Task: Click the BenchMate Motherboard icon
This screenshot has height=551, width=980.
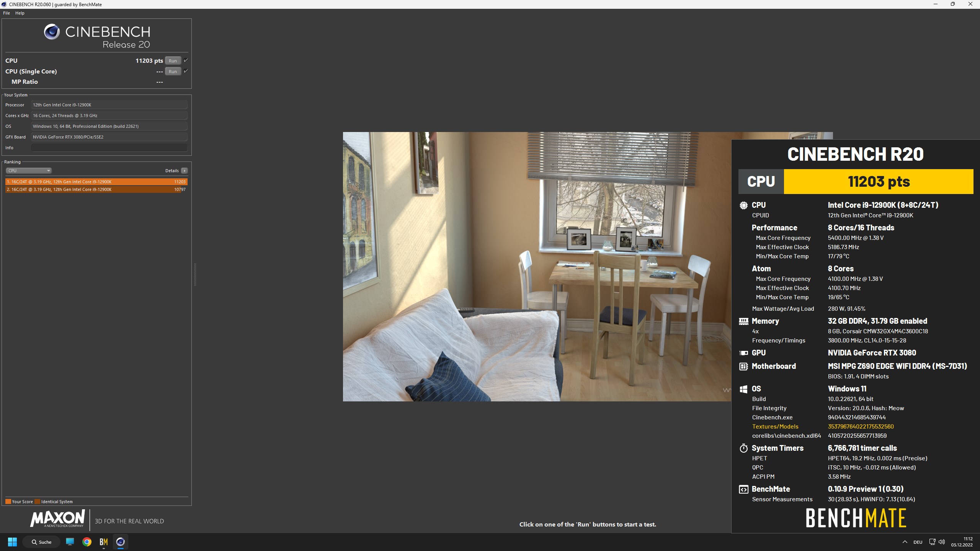Action: pyautogui.click(x=743, y=367)
